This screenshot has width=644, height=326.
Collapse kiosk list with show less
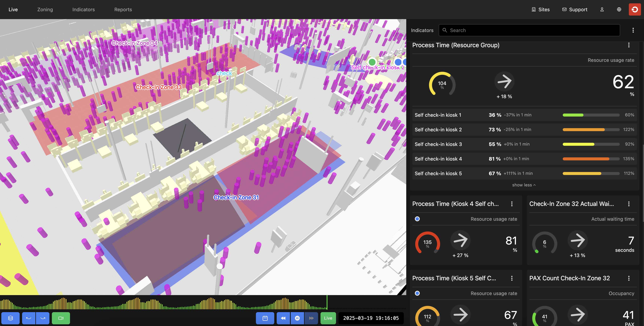pyautogui.click(x=524, y=185)
